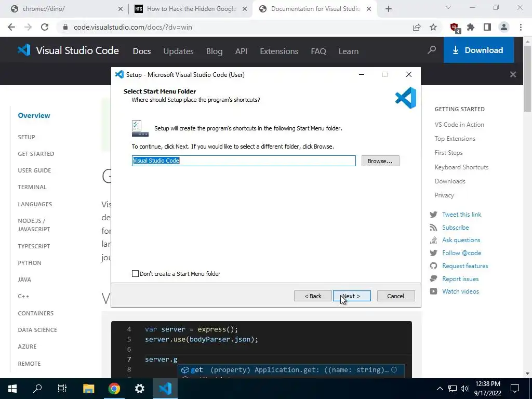The image size is (532, 399).
Task: Dismiss the site banner with X icon
Action: point(513,74)
